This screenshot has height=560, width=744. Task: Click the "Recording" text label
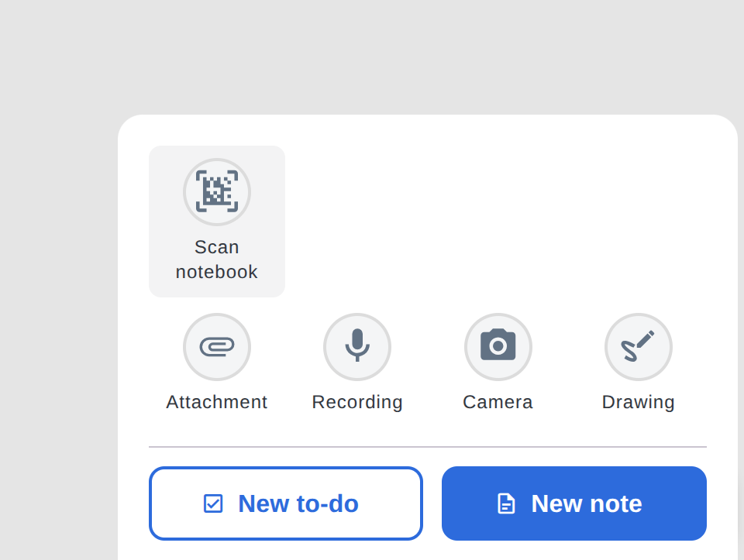(357, 403)
